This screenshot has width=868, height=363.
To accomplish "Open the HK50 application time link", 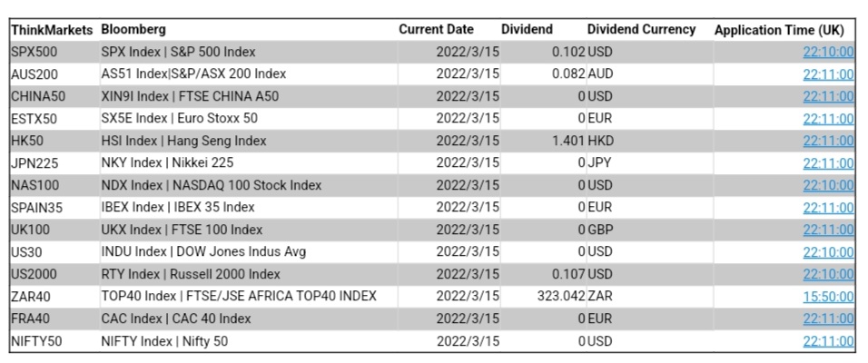I will pyautogui.click(x=828, y=141).
